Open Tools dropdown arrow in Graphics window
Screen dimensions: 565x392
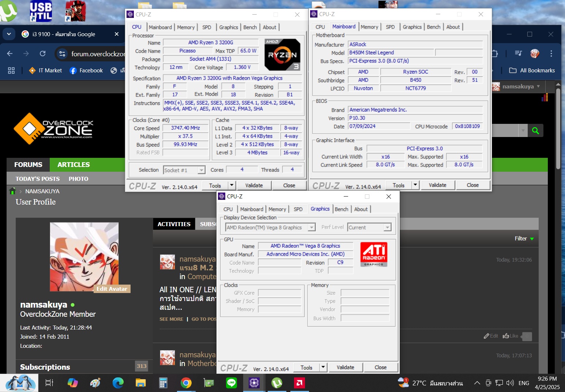(x=323, y=367)
